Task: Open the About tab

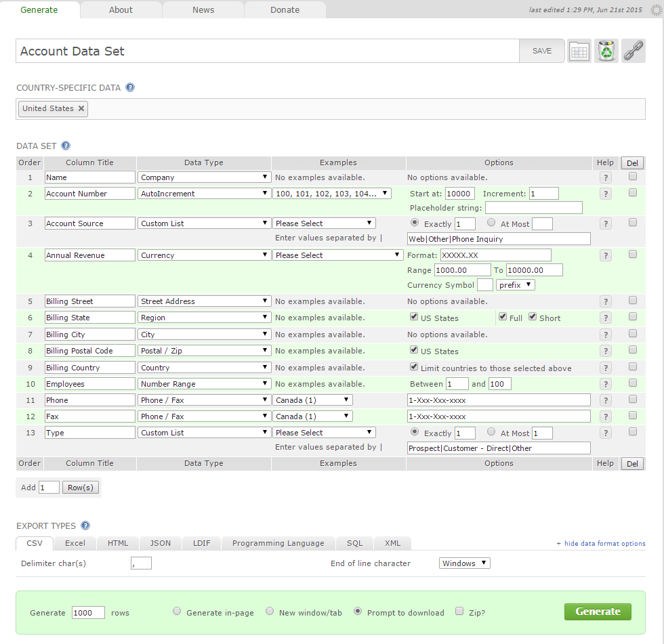Action: (121, 9)
